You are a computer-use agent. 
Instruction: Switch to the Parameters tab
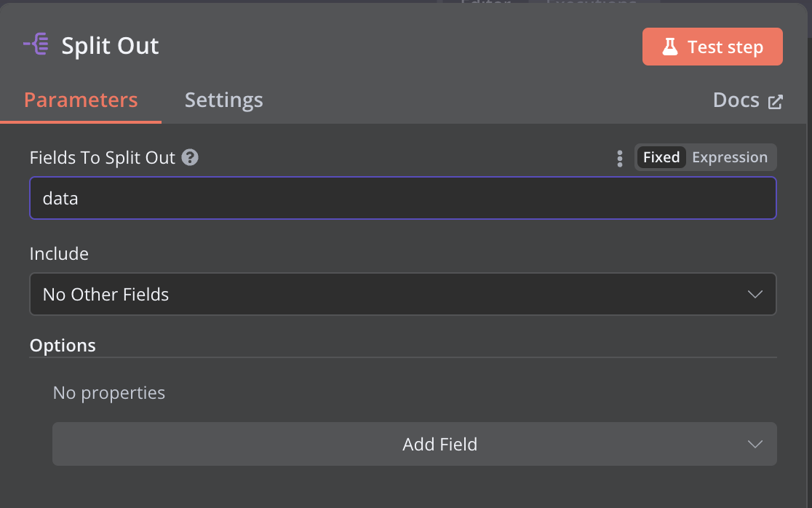(81, 100)
